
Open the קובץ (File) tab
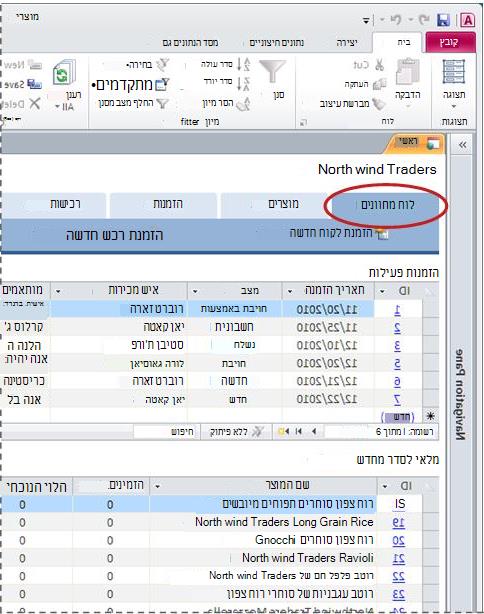450,42
